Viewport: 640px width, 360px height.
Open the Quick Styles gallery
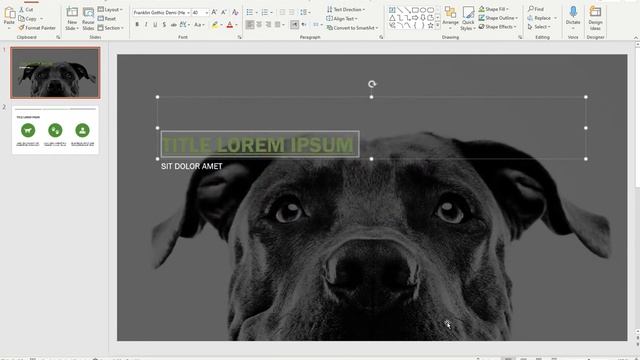coord(468,18)
